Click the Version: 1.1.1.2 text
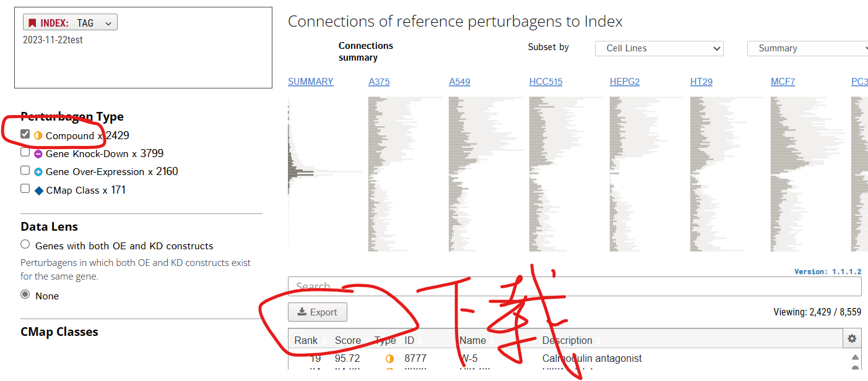 tap(828, 272)
